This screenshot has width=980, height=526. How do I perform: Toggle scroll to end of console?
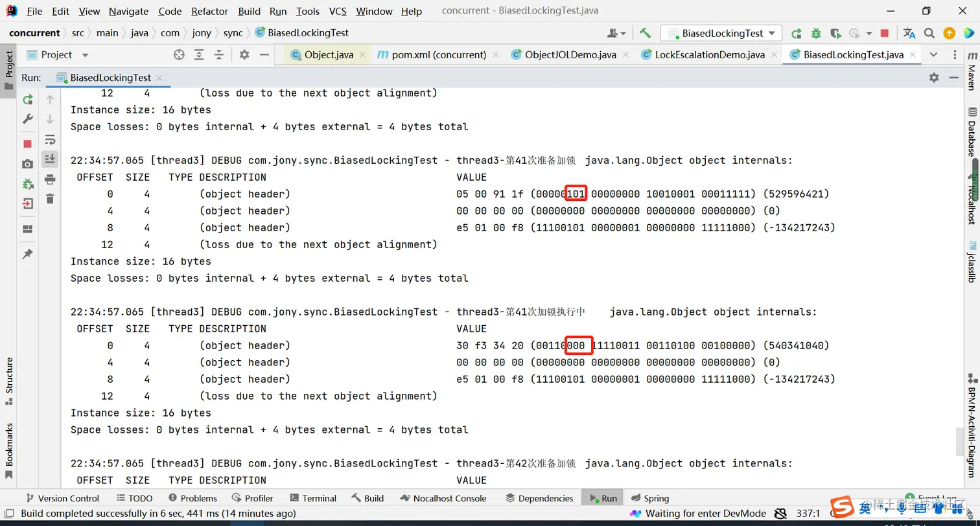tap(50, 159)
